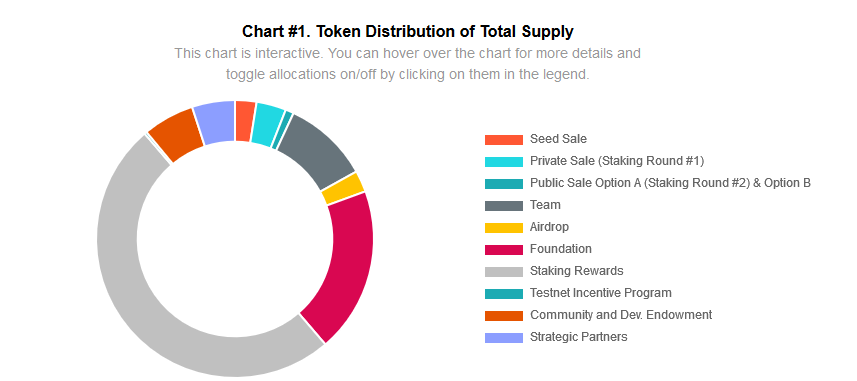Click the lavender Strategic Partners legend swatch
This screenshot has width=857, height=381.
(504, 337)
